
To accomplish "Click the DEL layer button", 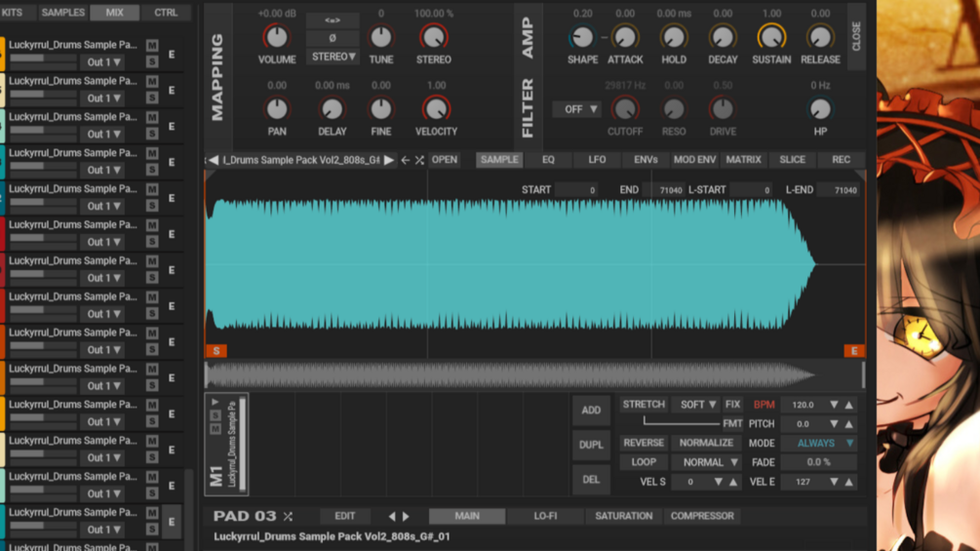I will pyautogui.click(x=591, y=479).
